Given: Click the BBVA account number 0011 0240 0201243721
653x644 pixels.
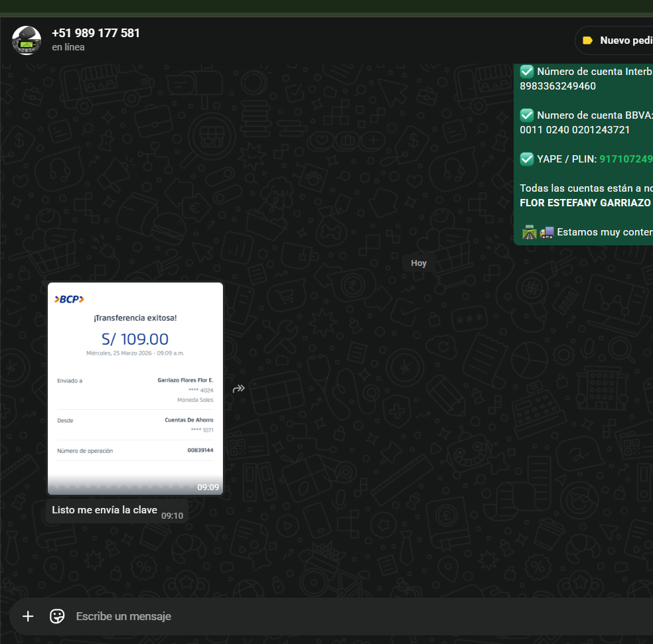Looking at the screenshot, I should pos(575,130).
